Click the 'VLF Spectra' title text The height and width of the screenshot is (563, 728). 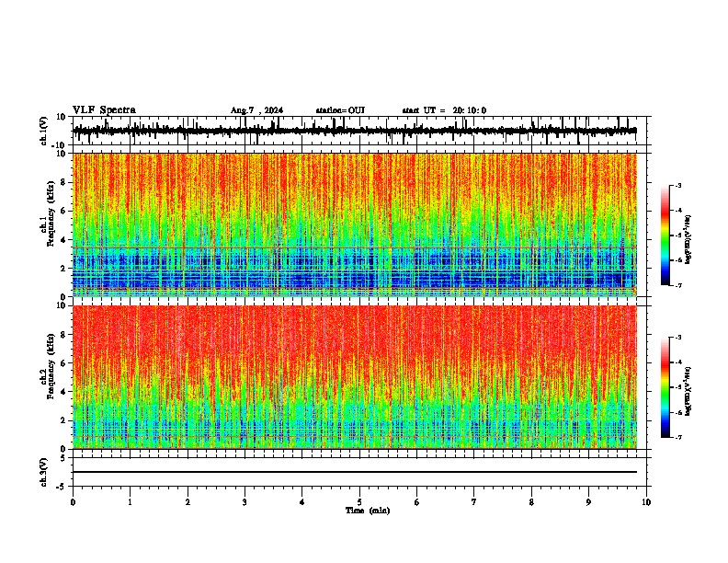point(104,110)
